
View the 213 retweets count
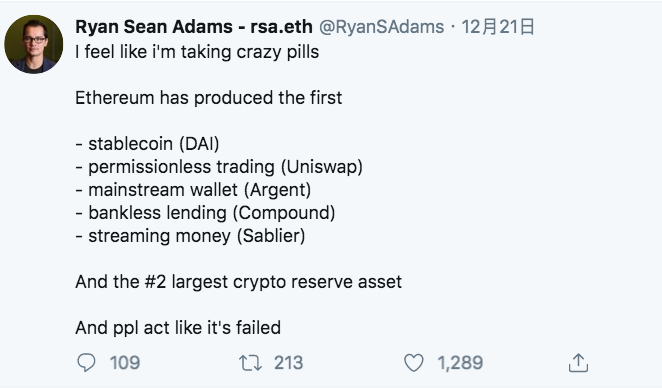tap(288, 363)
